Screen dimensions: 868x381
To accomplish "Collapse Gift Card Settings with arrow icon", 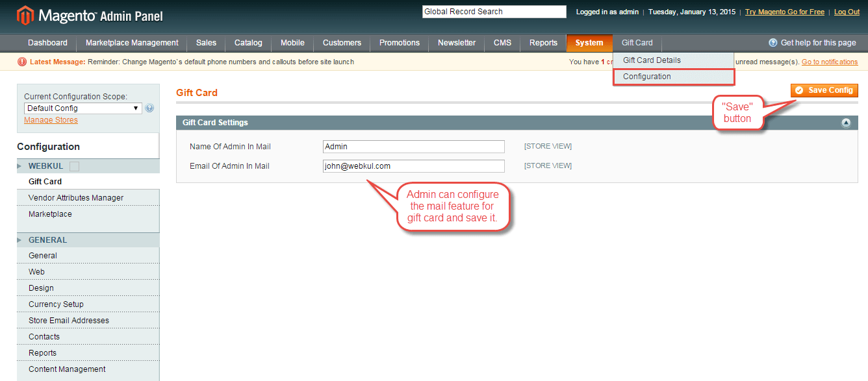I will coord(846,123).
